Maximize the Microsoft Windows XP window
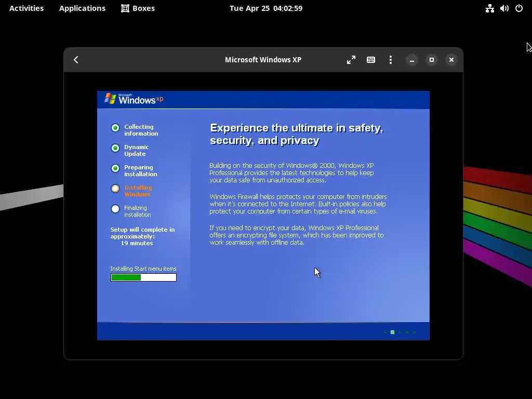This screenshot has width=532, height=399. (432, 60)
